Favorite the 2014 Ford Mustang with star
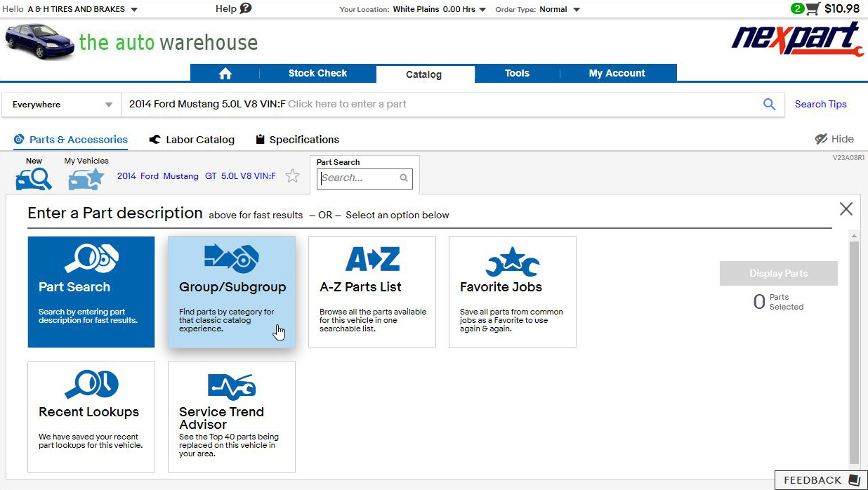 tap(293, 176)
